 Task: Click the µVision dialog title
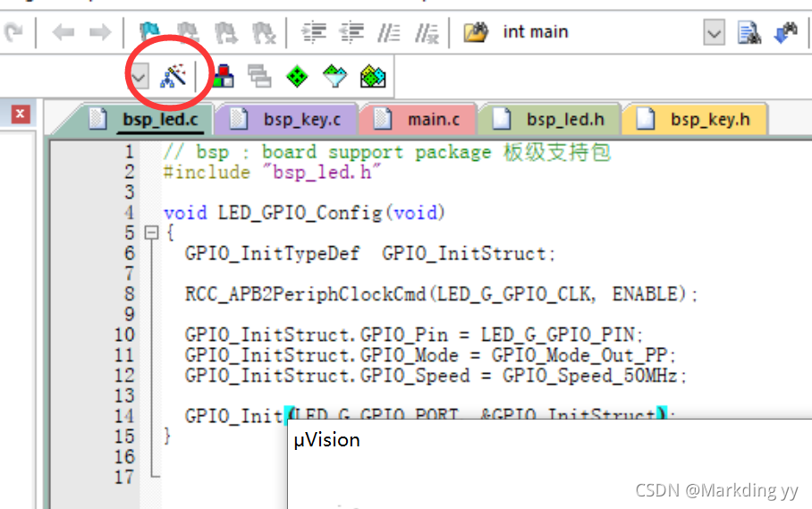click(x=326, y=440)
